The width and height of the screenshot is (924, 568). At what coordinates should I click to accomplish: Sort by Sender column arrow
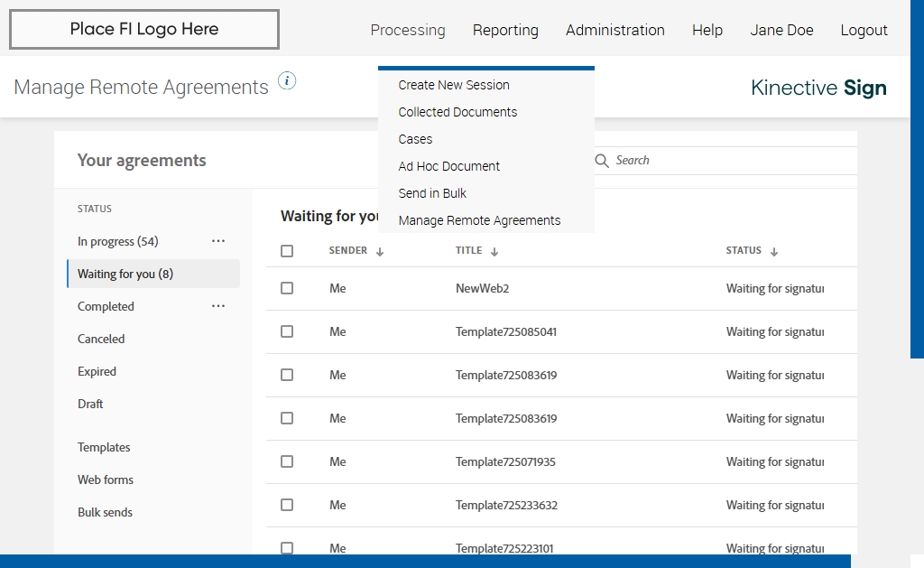(x=380, y=252)
